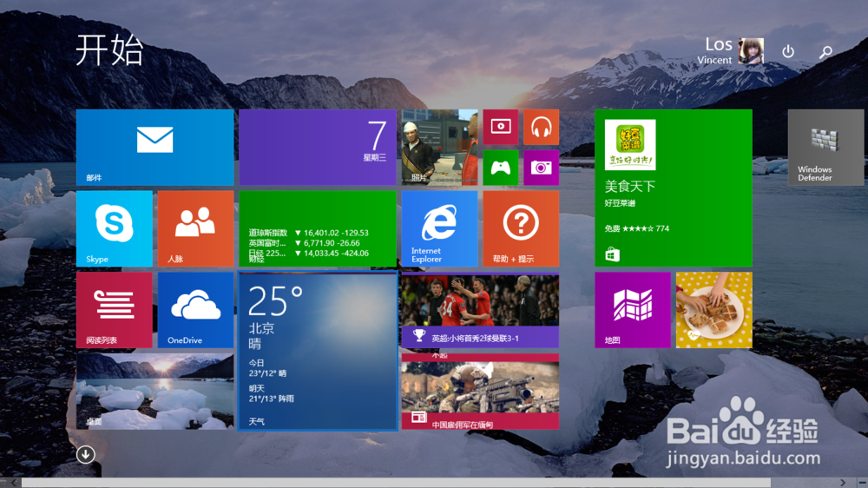Launch the Video app tile
This screenshot has width=868, height=488.
click(x=501, y=127)
